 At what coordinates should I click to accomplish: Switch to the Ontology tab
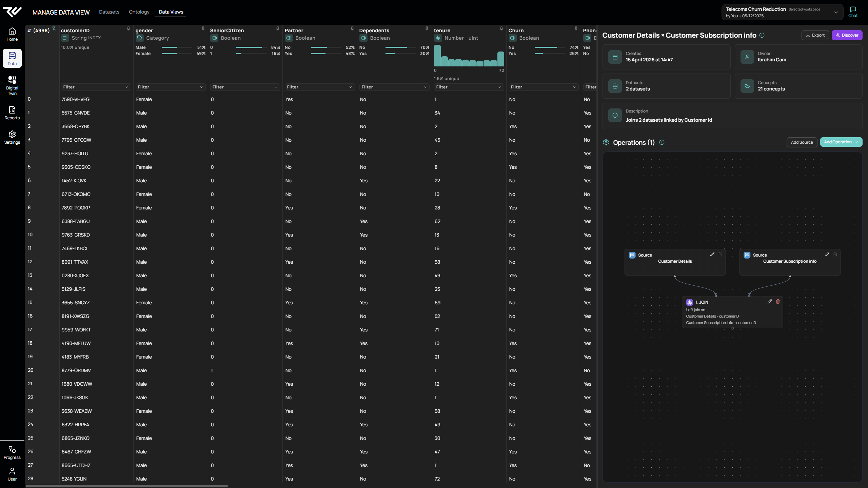pyautogui.click(x=139, y=12)
